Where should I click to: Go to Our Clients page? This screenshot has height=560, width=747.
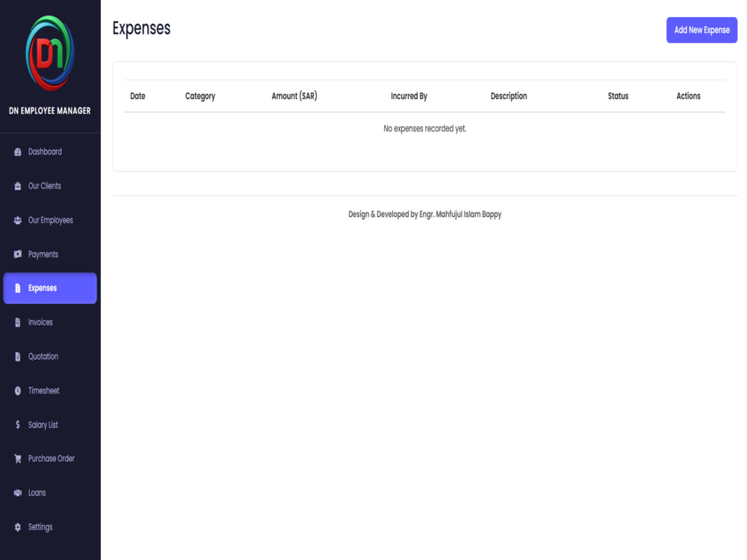point(50,186)
